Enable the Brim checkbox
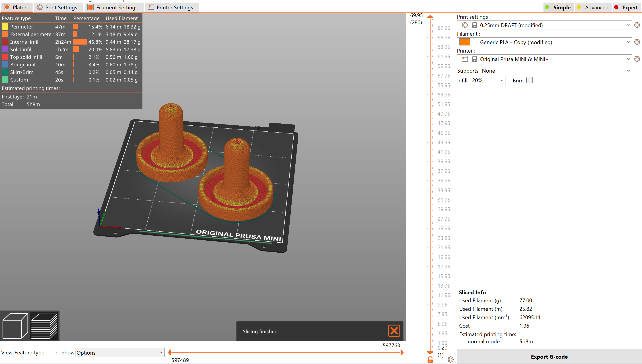642x364 pixels. point(529,80)
